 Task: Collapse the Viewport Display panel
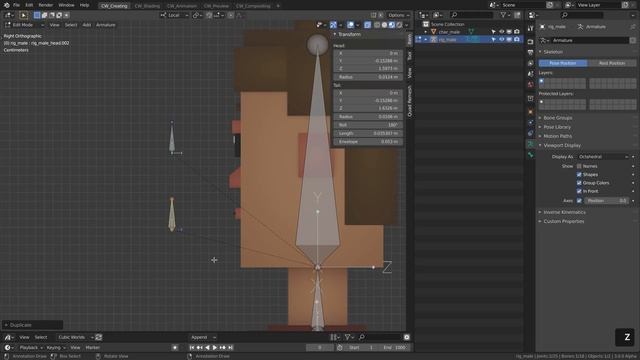562,145
